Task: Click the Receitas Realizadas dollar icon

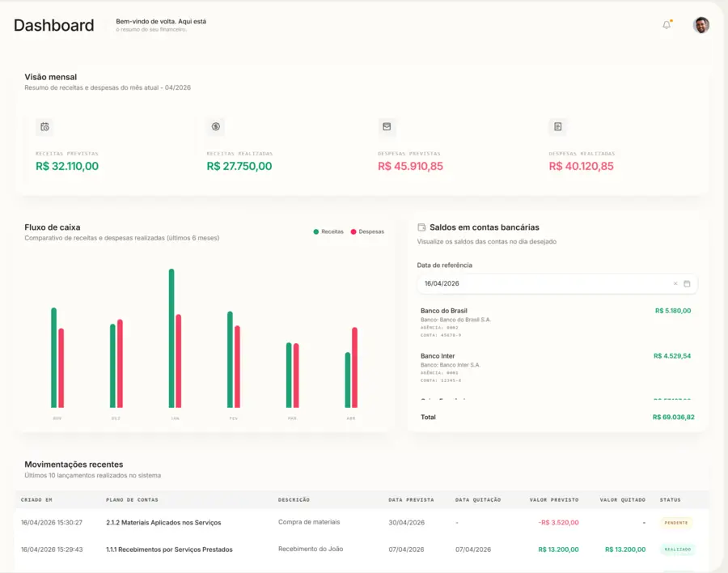Action: click(216, 126)
